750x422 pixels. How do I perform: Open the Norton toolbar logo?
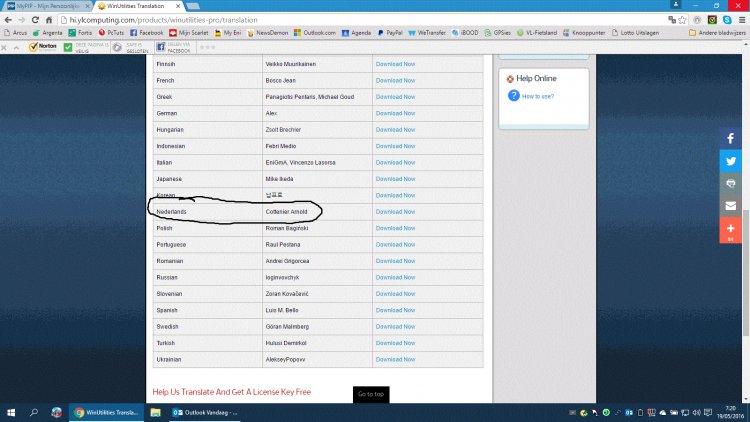(44, 46)
